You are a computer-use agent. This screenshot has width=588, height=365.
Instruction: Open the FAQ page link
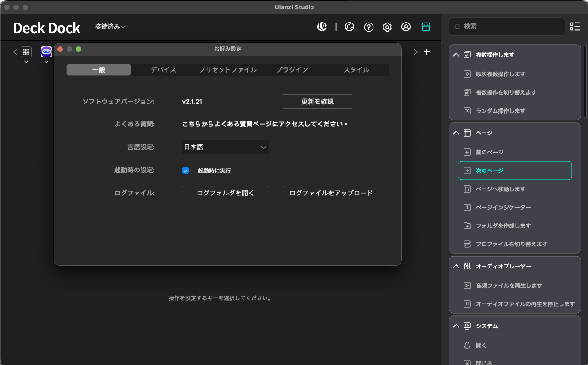coord(265,124)
